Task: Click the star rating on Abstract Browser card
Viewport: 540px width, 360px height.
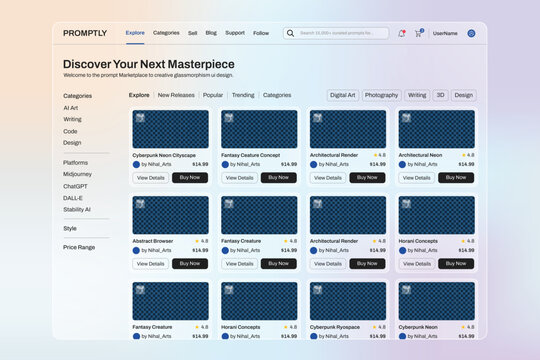Action: [x=201, y=241]
